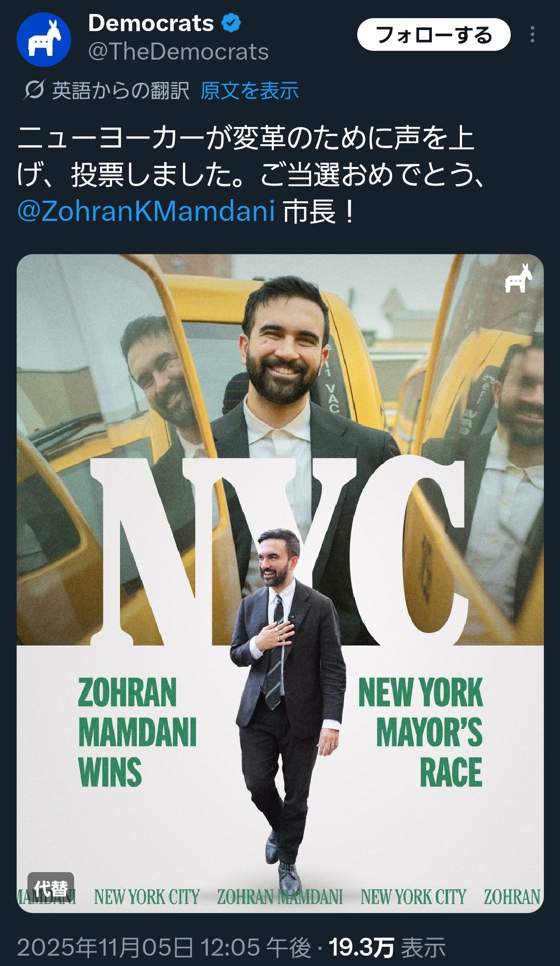Tap the 英語からの翻訳 translation label
Image resolution: width=560 pixels, height=966 pixels.
[120, 91]
